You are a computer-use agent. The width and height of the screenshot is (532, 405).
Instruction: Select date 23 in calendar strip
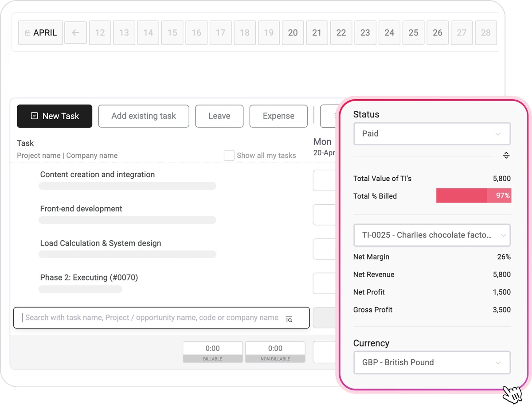[x=365, y=33]
